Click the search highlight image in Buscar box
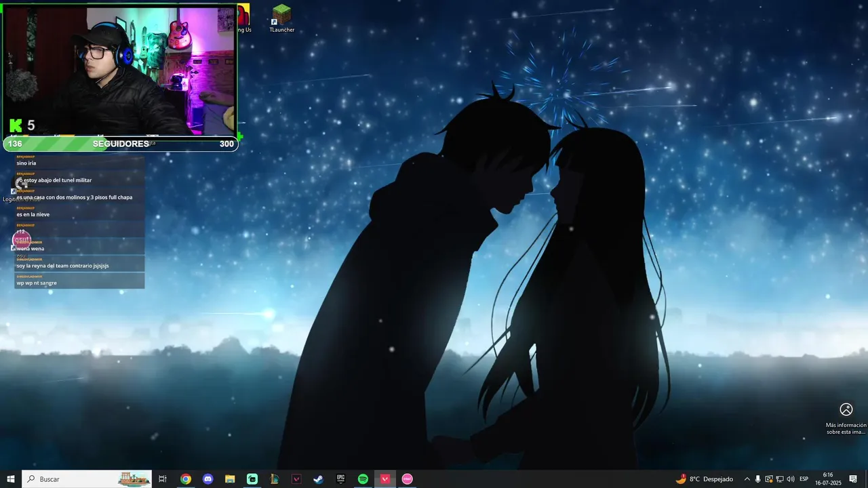Screen dimensions: 868x488 (x=134, y=479)
